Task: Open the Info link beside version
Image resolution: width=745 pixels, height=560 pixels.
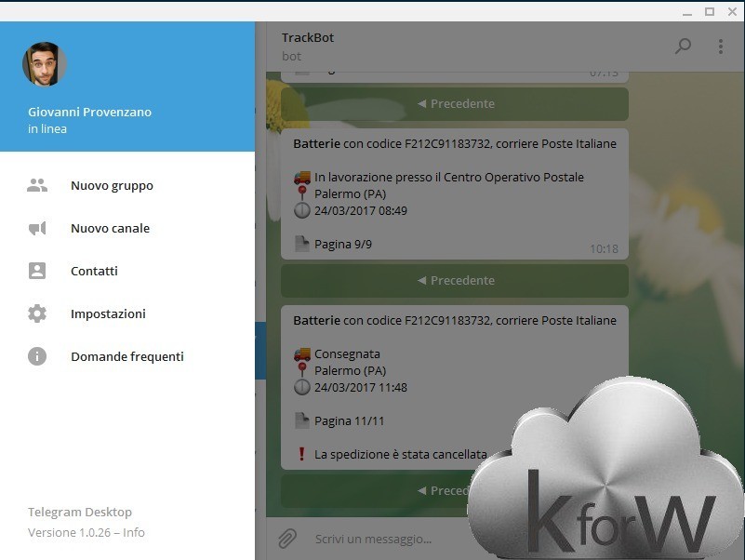Action: tap(135, 533)
